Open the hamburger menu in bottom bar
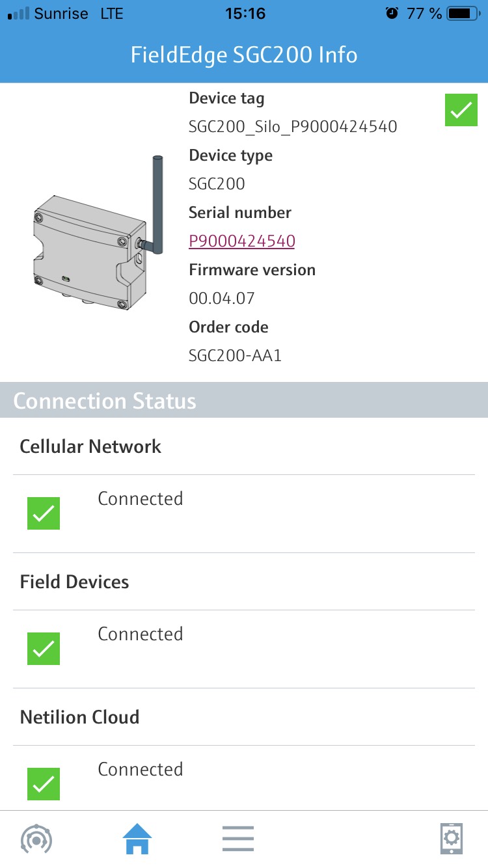Viewport: 488px width, 868px height. (x=237, y=839)
